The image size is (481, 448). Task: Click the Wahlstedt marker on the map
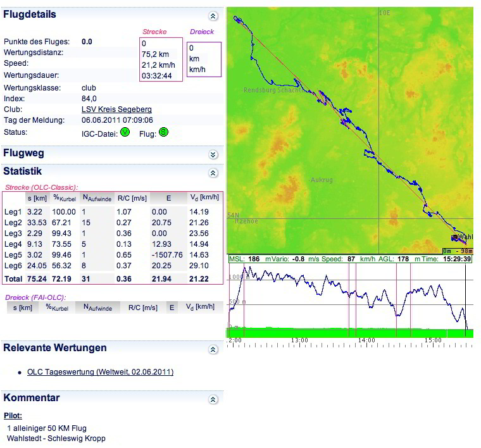click(x=462, y=237)
